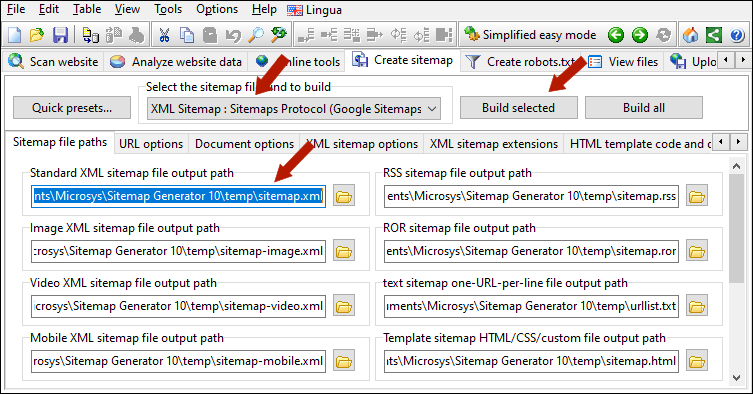Open help with blue question icon
753x394 pixels.
(737, 35)
